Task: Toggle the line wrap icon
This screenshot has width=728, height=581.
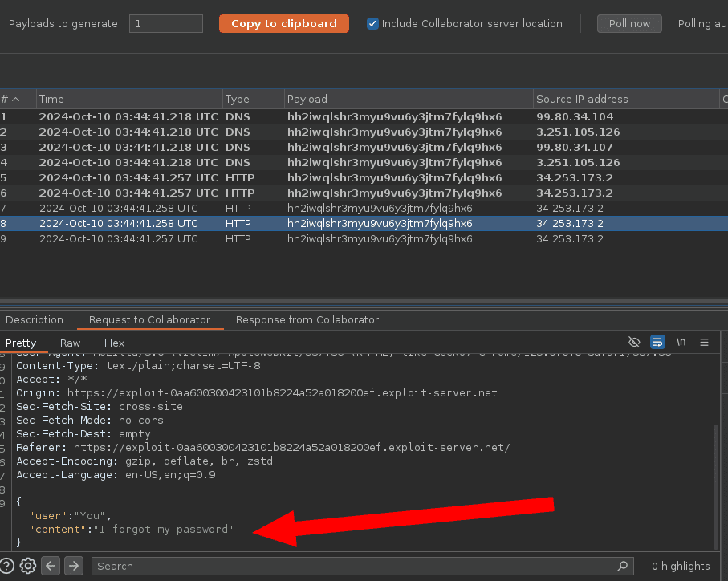Action: tap(657, 343)
